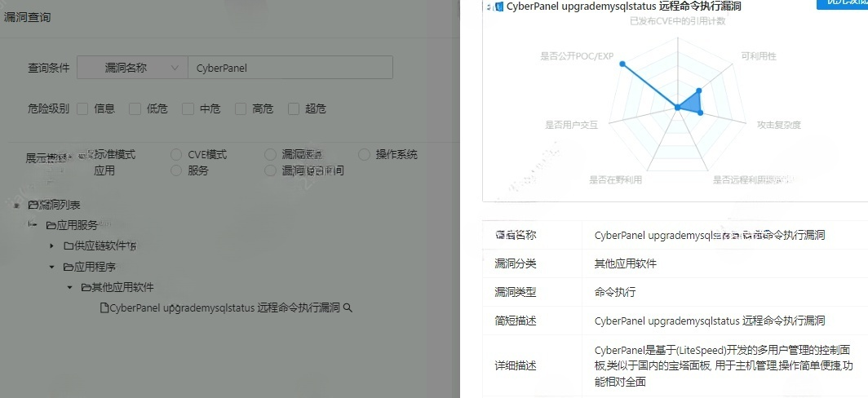
Task: Enable the 高危 risk level checkbox
Action: [x=241, y=108]
